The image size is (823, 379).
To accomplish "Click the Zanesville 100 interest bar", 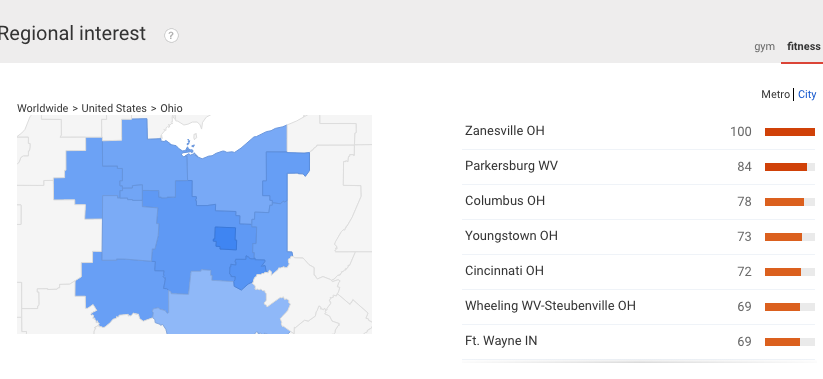I will pos(789,132).
